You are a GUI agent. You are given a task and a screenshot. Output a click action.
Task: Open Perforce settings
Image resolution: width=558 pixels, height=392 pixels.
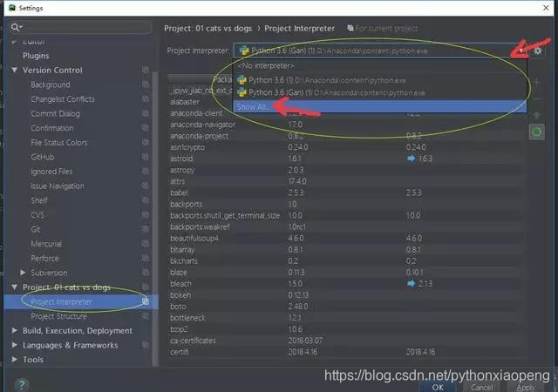coord(44,258)
